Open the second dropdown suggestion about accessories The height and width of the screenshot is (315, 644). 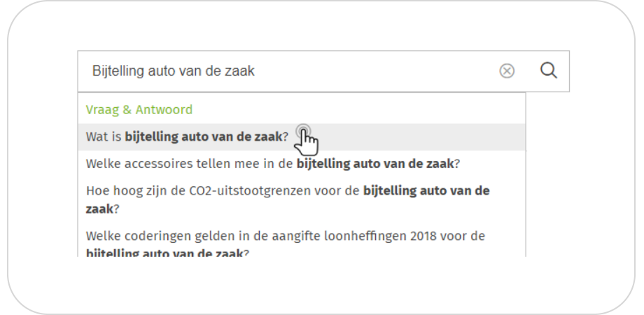tap(272, 164)
